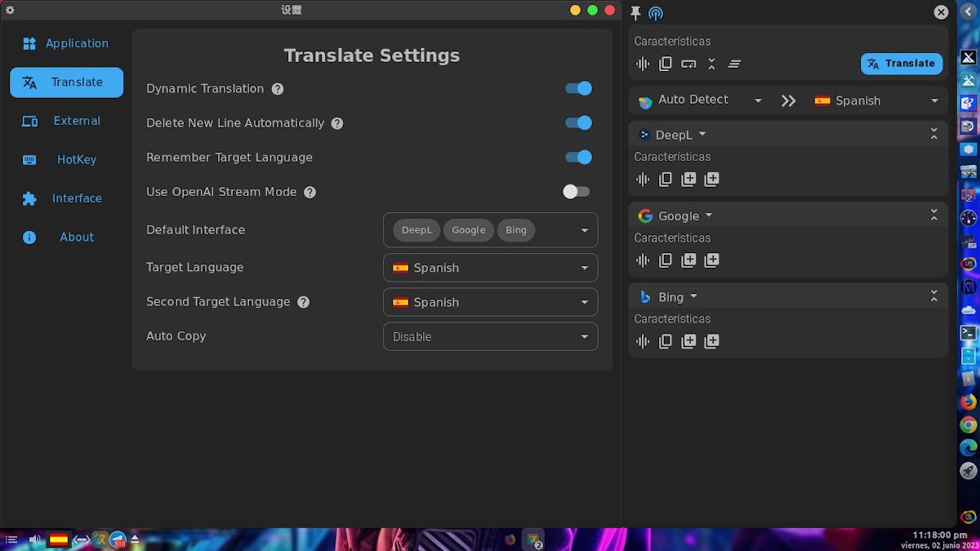Click the Google chip in Default Interface

[x=469, y=230]
